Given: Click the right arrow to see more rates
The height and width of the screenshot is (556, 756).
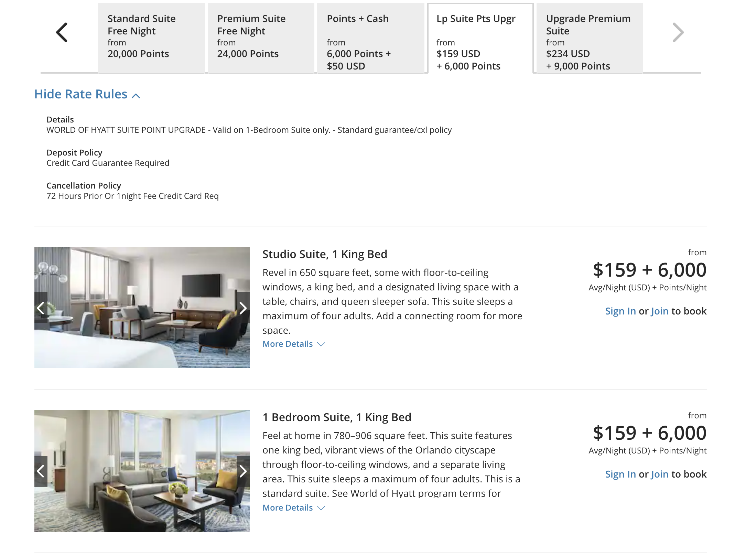Looking at the screenshot, I should click(x=678, y=32).
